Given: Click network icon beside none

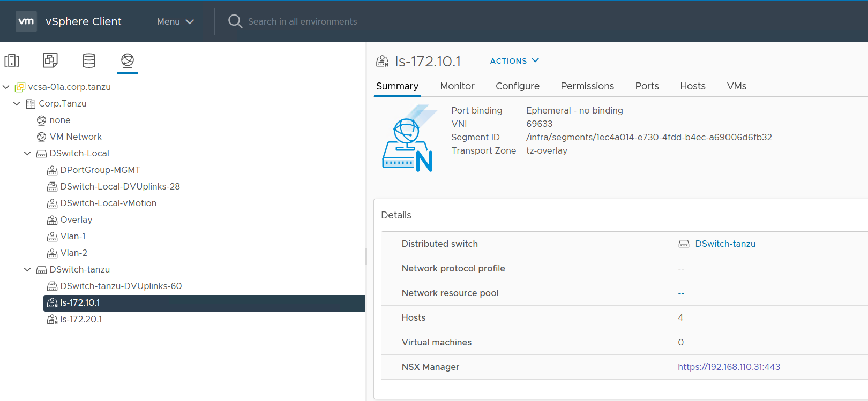Looking at the screenshot, I should (x=41, y=120).
